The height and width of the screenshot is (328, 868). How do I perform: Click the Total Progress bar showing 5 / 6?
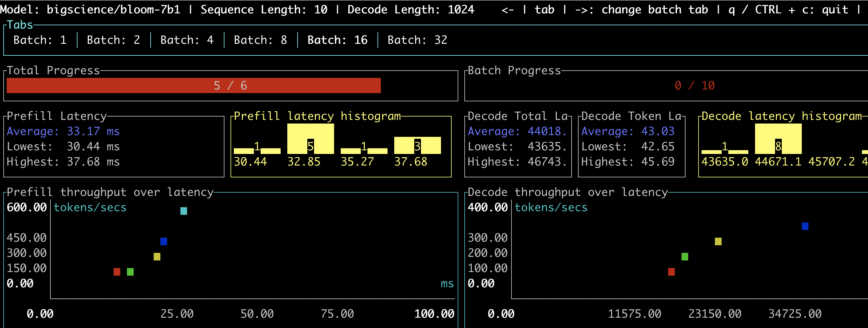pos(230,85)
